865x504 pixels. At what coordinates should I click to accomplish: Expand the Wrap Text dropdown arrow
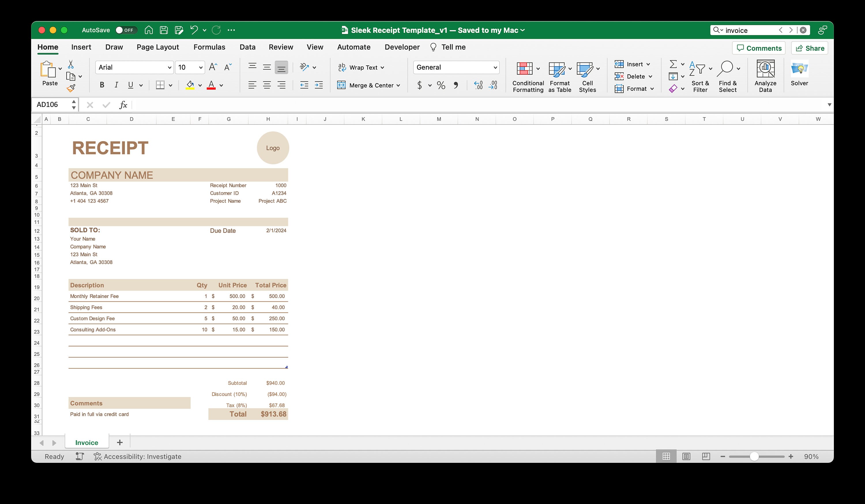[x=382, y=68]
